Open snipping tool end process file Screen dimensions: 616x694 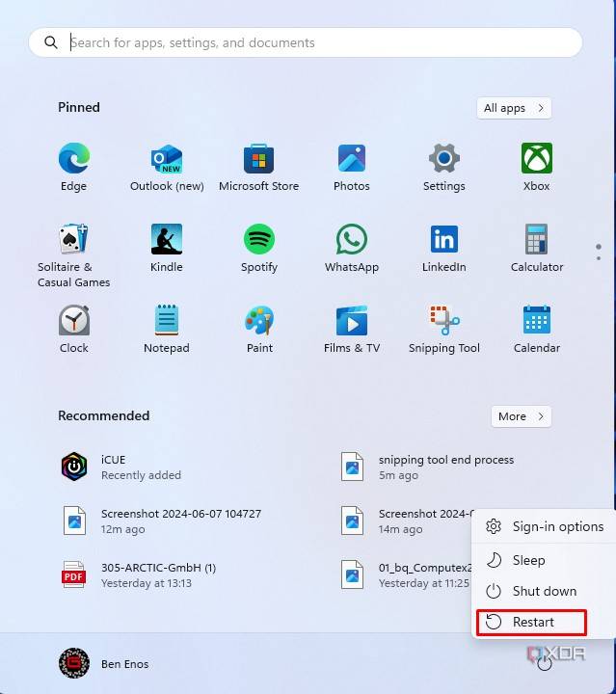pyautogui.click(x=427, y=467)
